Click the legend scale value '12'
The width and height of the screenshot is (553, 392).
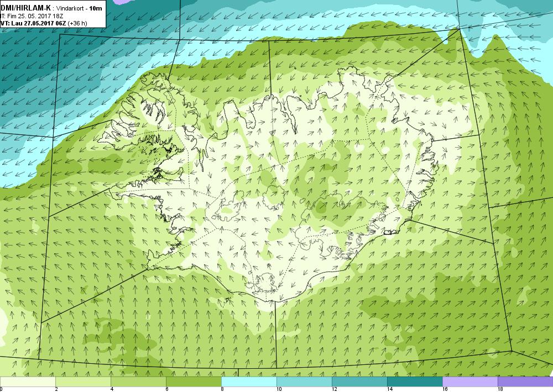[335, 389]
